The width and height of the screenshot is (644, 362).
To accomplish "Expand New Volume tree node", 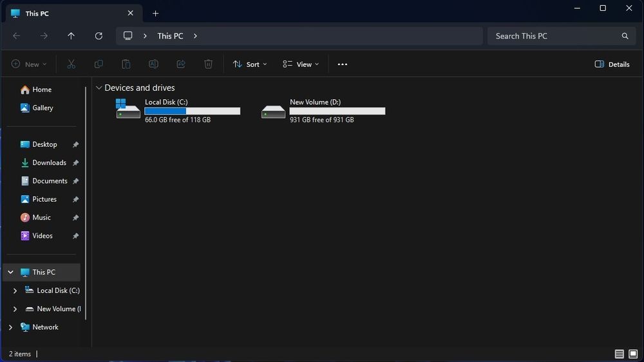I will pos(15,309).
